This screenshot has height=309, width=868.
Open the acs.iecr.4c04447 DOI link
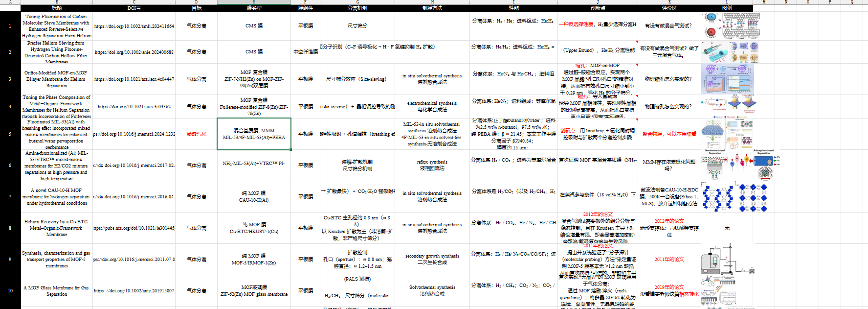click(134, 79)
